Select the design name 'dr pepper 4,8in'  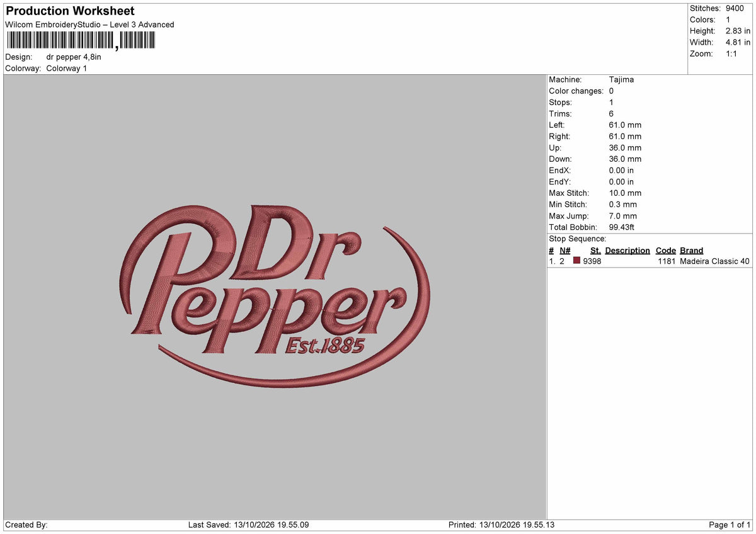click(74, 57)
